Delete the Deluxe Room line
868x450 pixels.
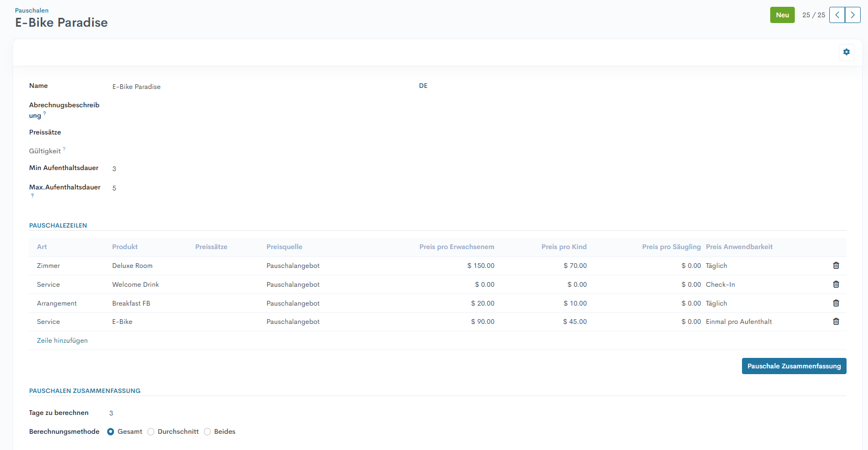[x=836, y=266]
